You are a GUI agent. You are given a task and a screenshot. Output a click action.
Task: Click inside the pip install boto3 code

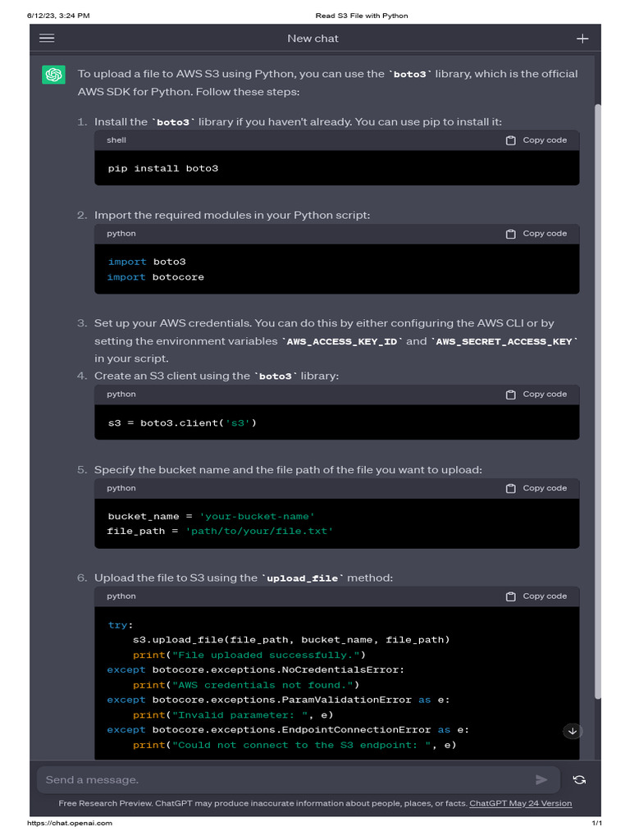point(163,168)
